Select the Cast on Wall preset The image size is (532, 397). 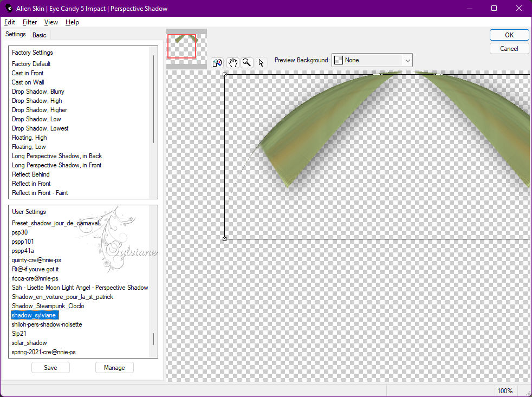coord(28,82)
